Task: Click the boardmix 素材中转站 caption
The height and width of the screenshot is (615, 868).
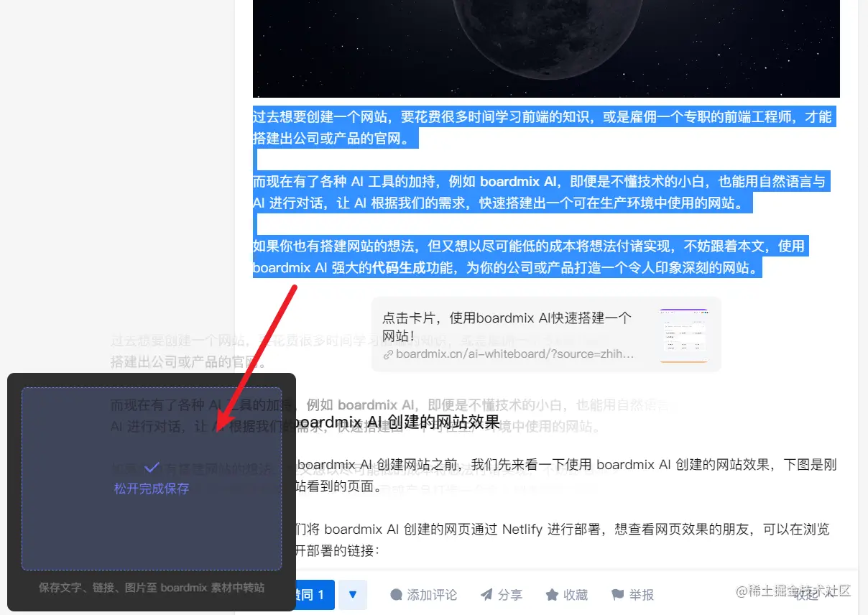Action: coord(152,588)
